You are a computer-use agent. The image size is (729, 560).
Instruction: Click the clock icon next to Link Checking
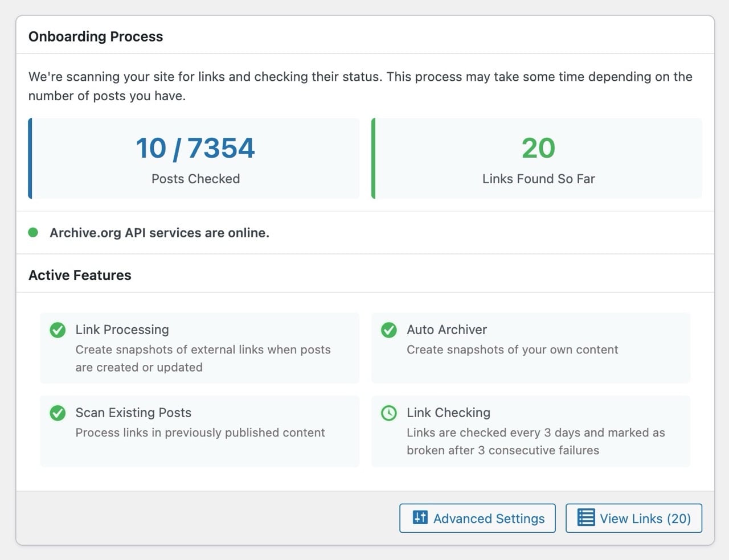coord(389,413)
